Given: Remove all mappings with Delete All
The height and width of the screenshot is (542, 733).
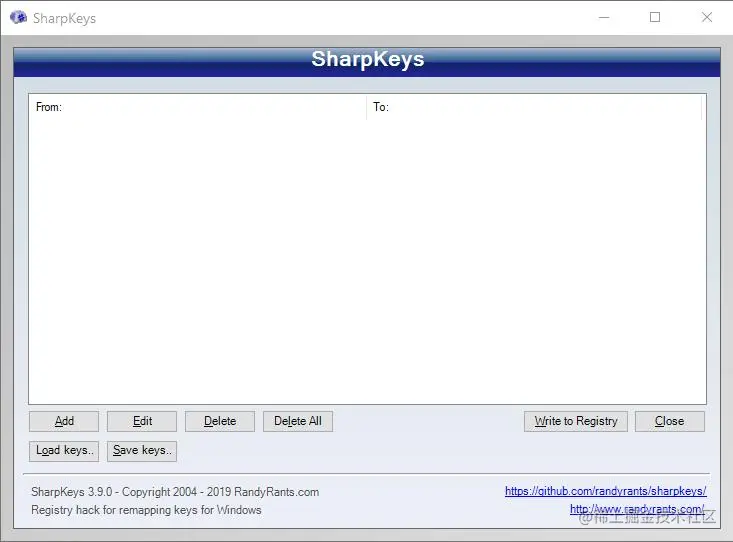Looking at the screenshot, I should coord(298,421).
